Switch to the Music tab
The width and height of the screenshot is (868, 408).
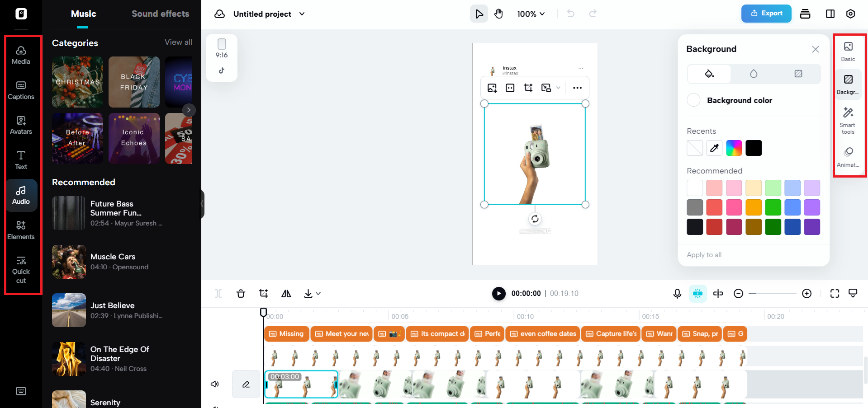[84, 14]
